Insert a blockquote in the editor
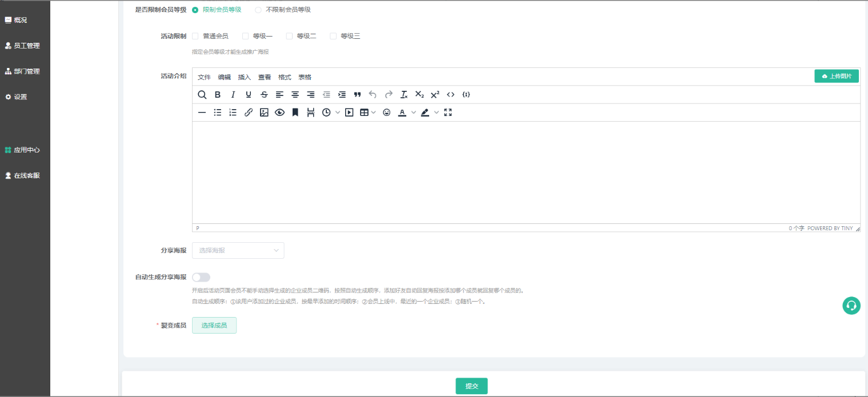This screenshot has height=397, width=868. coord(357,95)
